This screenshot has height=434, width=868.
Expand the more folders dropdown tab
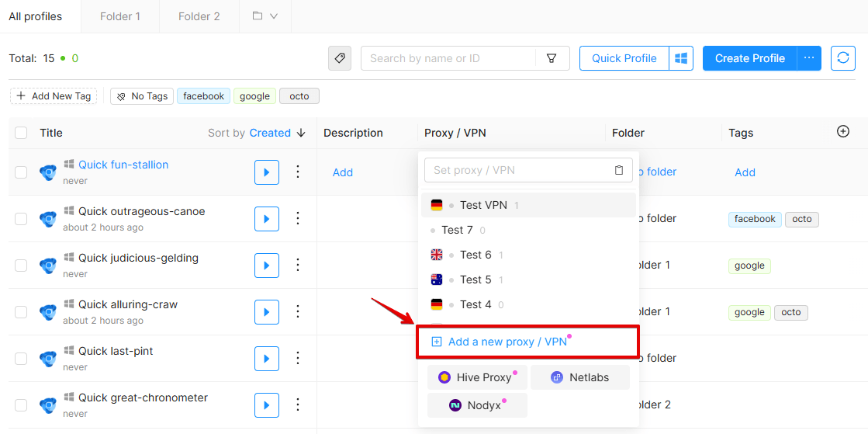265,16
